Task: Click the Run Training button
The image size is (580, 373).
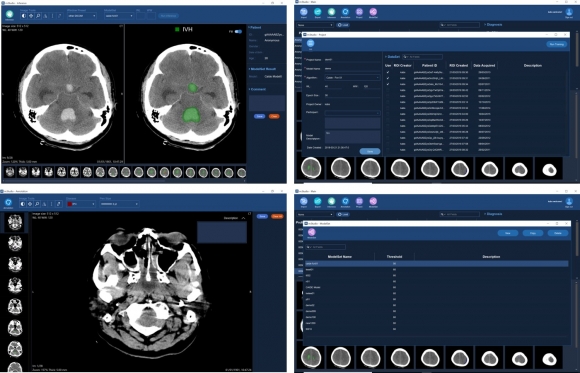Action: [557, 44]
